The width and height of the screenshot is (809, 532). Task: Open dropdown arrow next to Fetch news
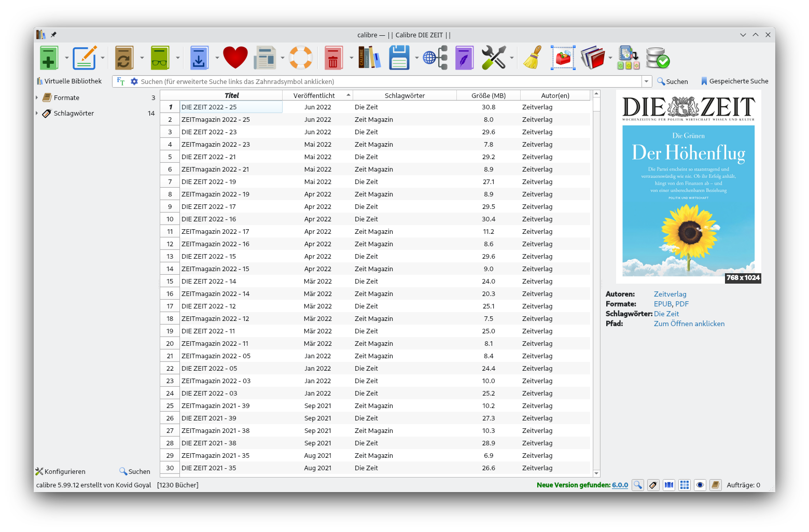[x=283, y=58]
